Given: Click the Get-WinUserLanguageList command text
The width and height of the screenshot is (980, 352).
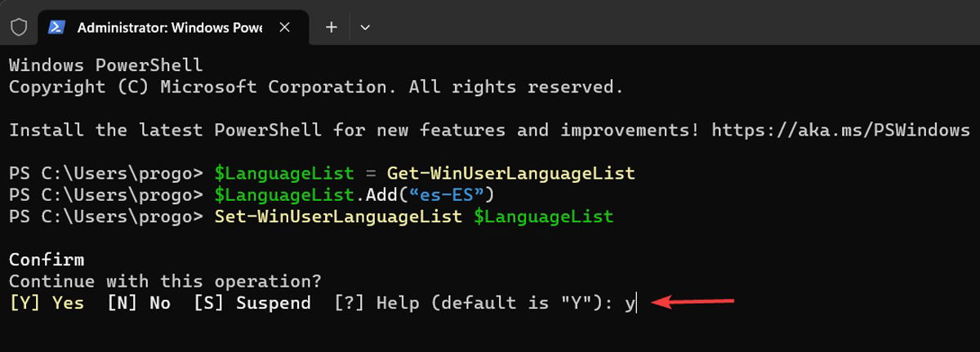Looking at the screenshot, I should tap(510, 174).
